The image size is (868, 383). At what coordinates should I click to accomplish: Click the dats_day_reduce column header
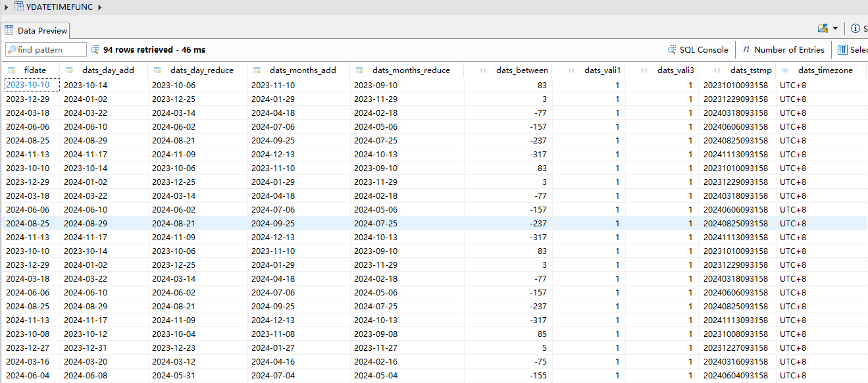coord(201,70)
